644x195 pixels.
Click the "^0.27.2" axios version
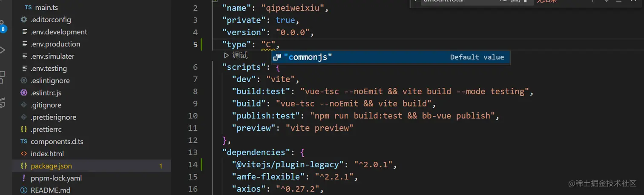tap(297, 189)
